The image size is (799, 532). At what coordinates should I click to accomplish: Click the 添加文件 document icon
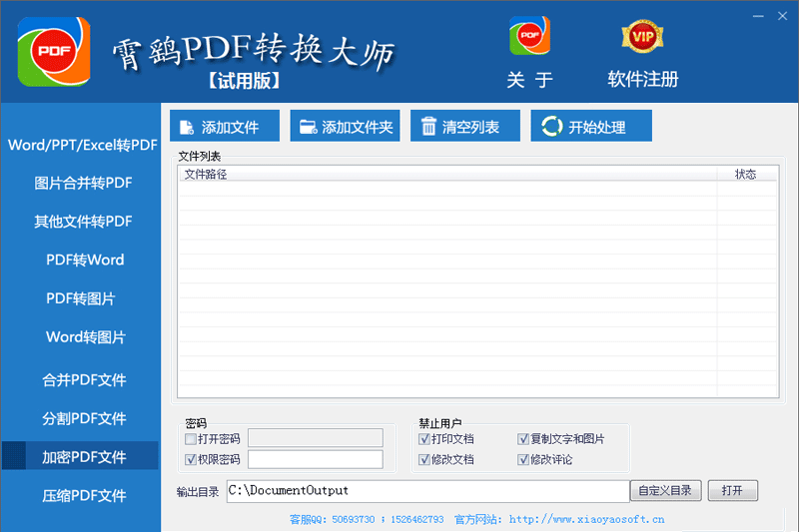point(187,127)
